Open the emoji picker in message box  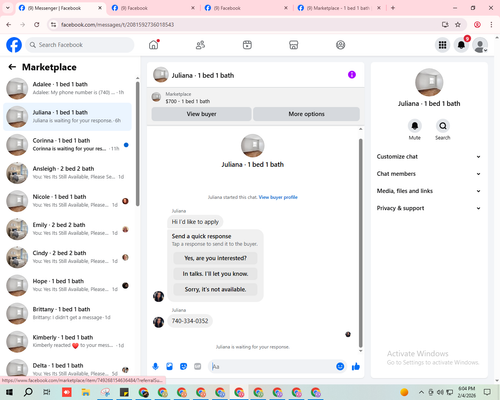pos(340,367)
